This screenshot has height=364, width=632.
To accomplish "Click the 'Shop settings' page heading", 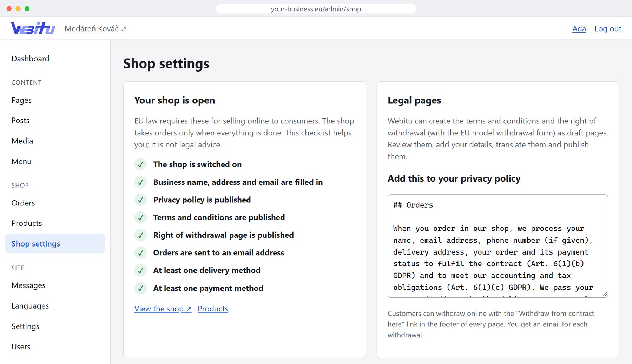I will pos(166,64).
